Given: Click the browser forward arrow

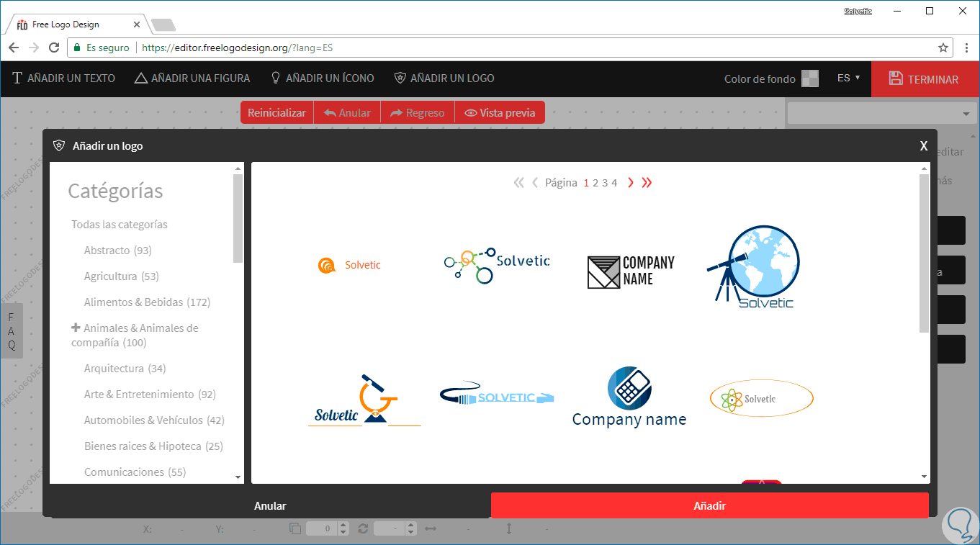Looking at the screenshot, I should 34,48.
